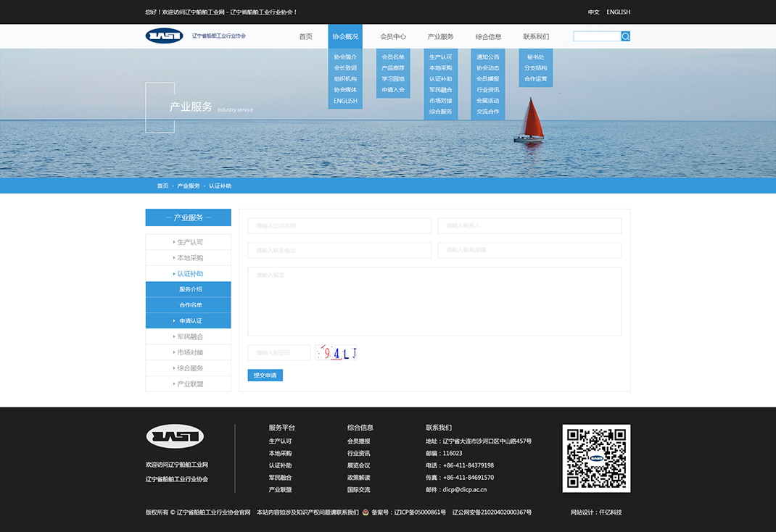
Task: Click 首页 in the breadcrumb bar
Action: click(x=162, y=186)
